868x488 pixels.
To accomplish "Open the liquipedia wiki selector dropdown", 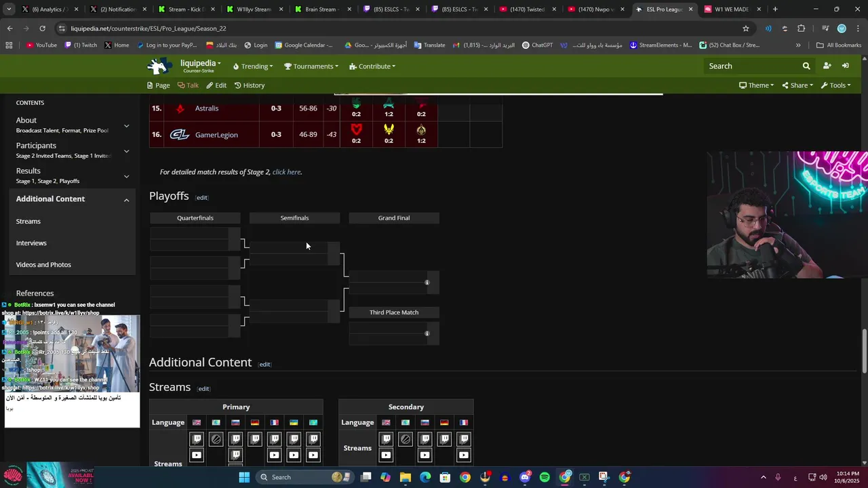I will click(201, 66).
